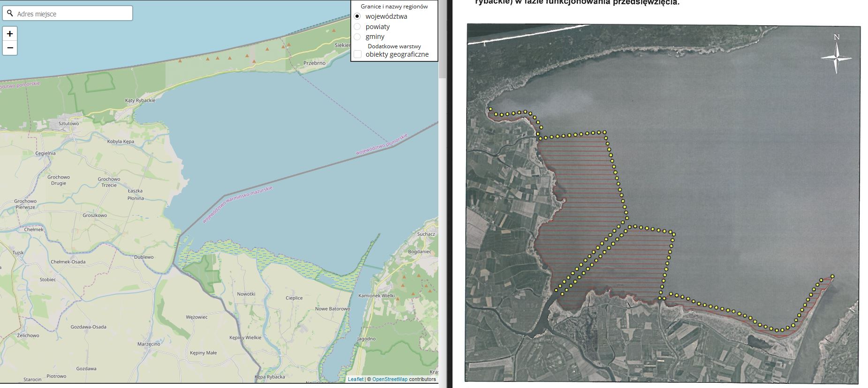
Task: Click the Sztutowo town label on map
Action: 68,124
